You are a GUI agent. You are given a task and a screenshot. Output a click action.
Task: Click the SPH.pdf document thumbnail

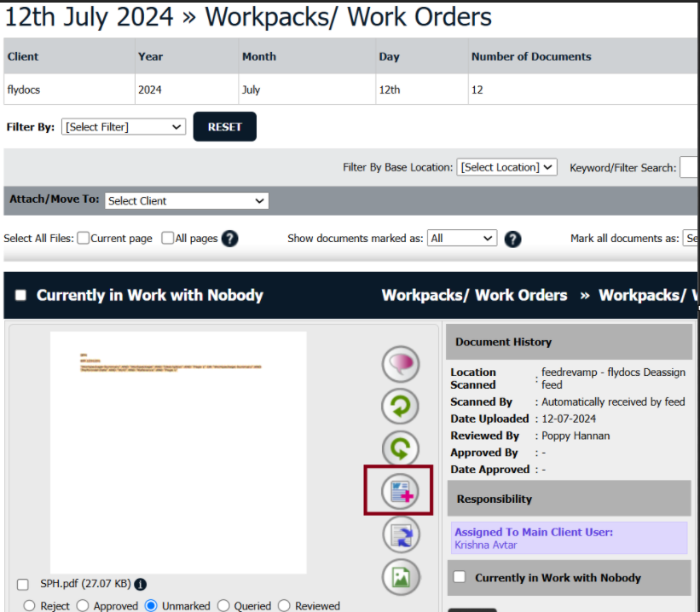tap(178, 453)
